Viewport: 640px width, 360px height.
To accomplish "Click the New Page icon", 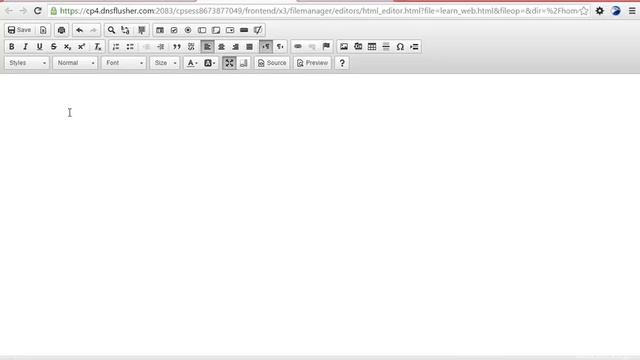I will tap(43, 30).
